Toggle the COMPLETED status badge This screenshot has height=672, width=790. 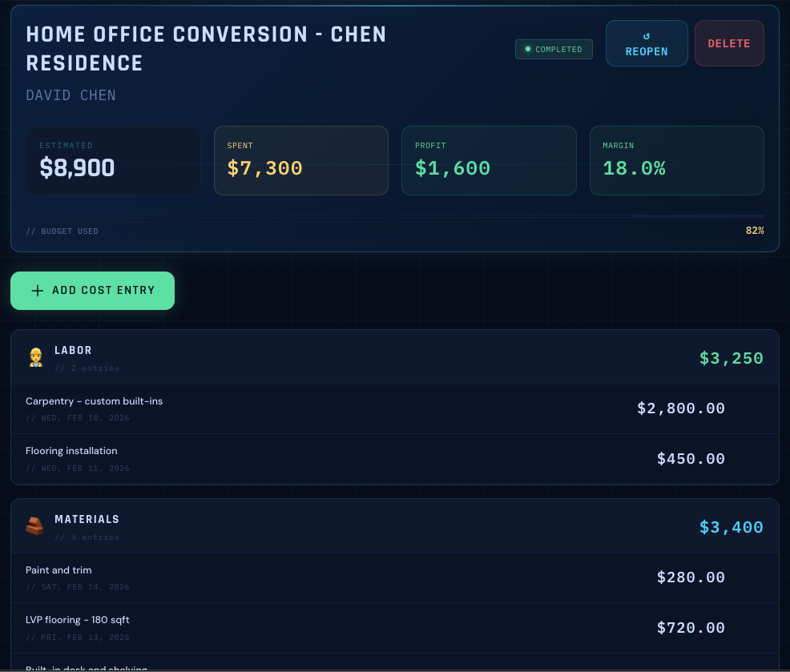coord(554,49)
